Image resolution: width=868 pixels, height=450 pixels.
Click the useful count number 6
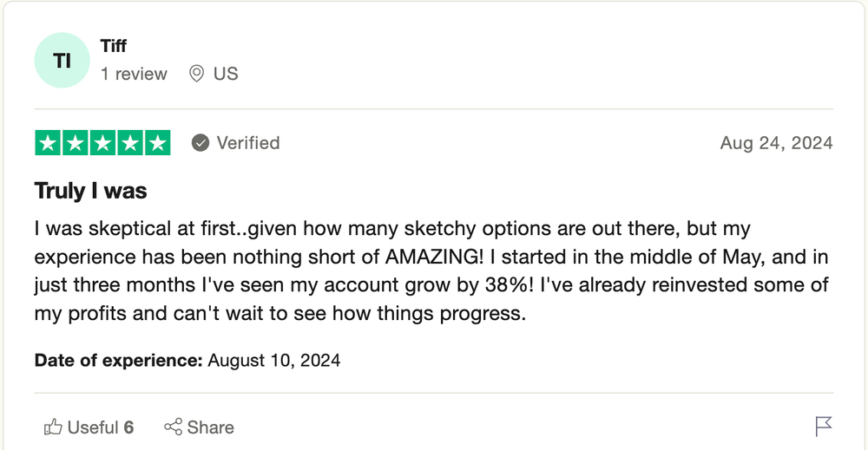pos(128,427)
